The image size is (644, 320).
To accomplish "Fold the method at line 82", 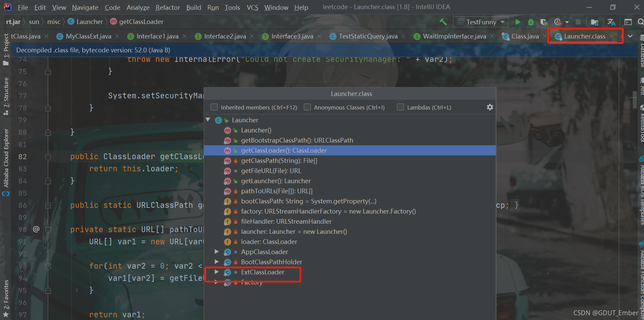I will click(48, 157).
